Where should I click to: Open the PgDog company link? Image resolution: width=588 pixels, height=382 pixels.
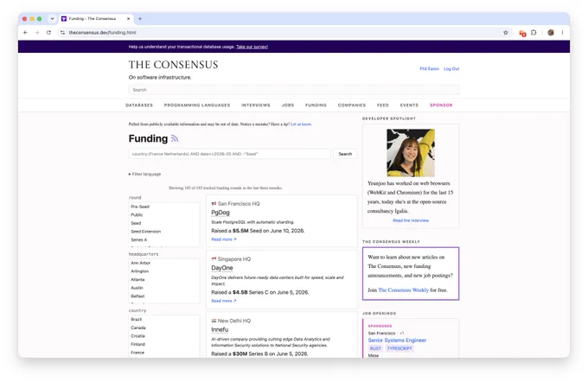pos(220,213)
